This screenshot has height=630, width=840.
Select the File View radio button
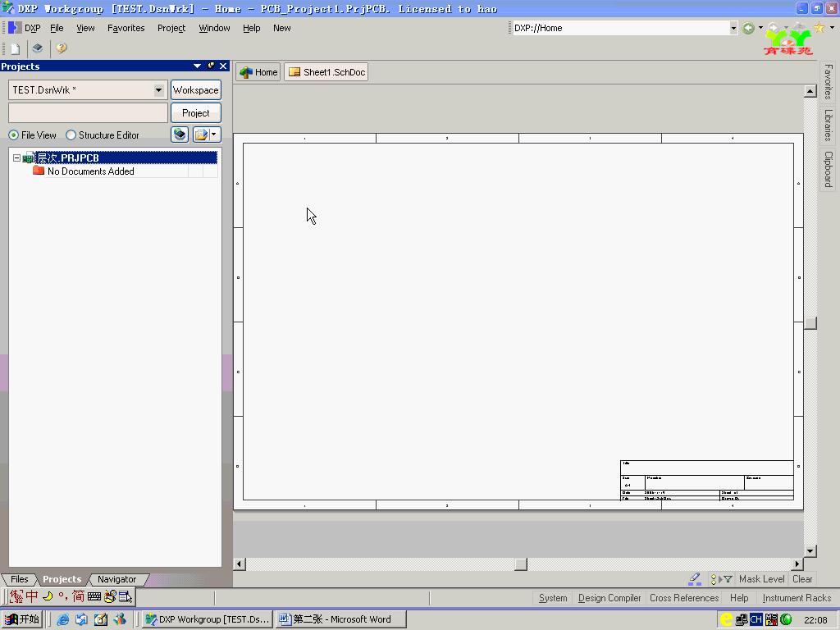pyautogui.click(x=13, y=135)
